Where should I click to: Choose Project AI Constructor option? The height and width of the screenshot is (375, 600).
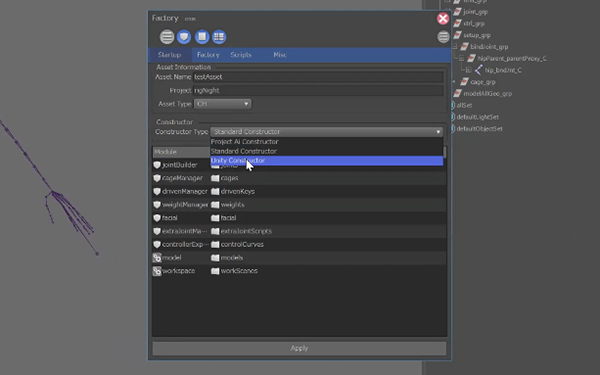click(326, 142)
